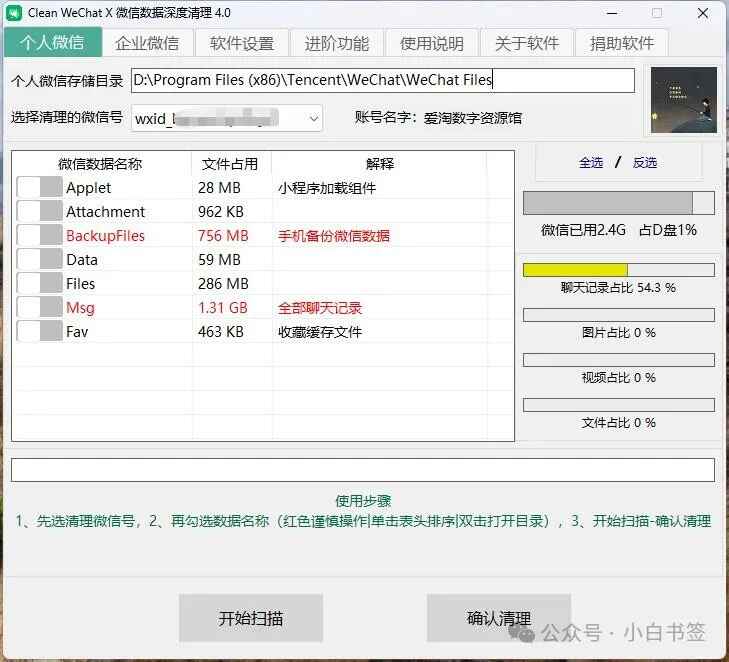Click the WeChat storage directory path field
Viewport: 729px width, 662px height.
tap(383, 80)
